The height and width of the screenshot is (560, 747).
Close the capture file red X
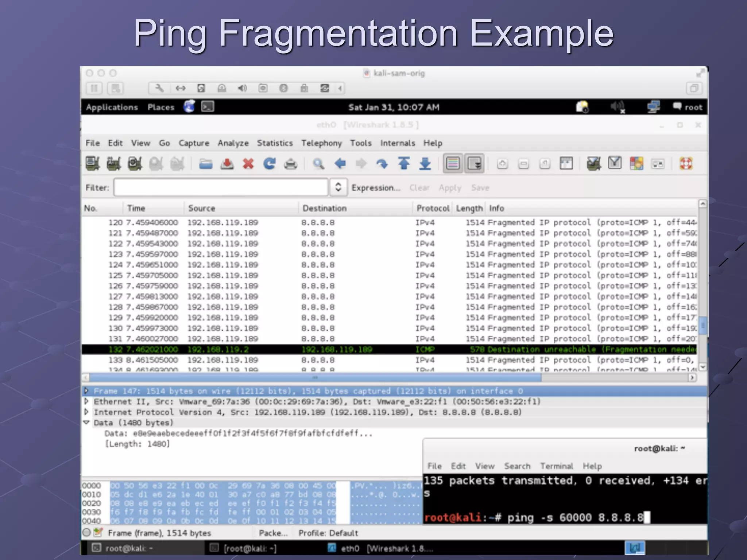pyautogui.click(x=248, y=164)
